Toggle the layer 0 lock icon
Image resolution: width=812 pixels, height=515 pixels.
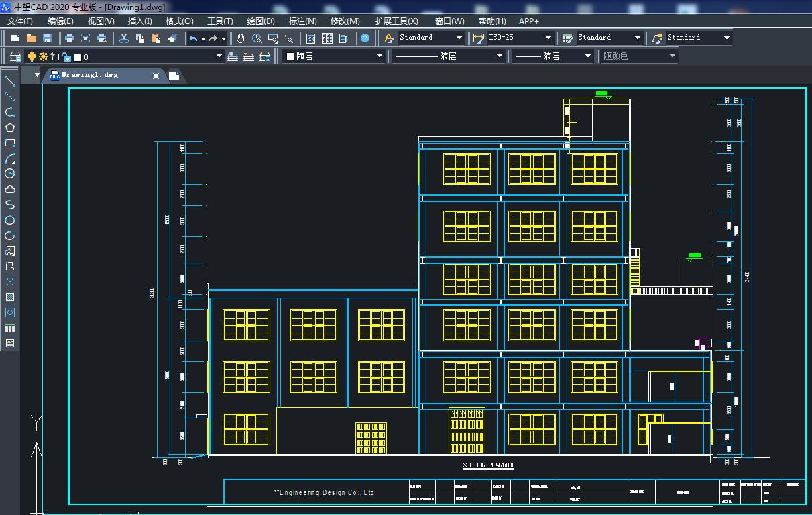[x=66, y=57]
